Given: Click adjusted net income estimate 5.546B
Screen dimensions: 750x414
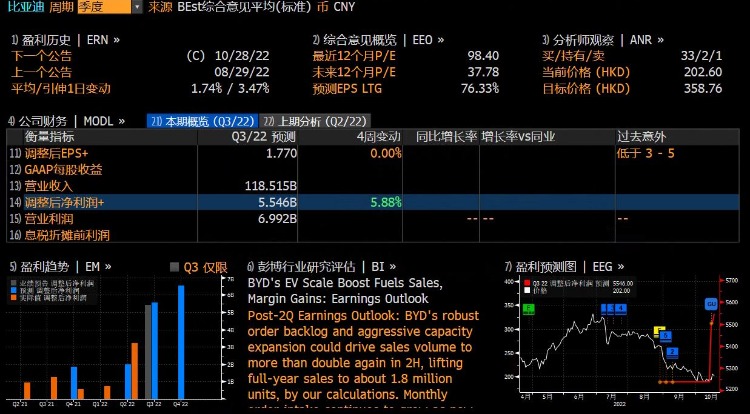Looking at the screenshot, I should pos(277,202).
